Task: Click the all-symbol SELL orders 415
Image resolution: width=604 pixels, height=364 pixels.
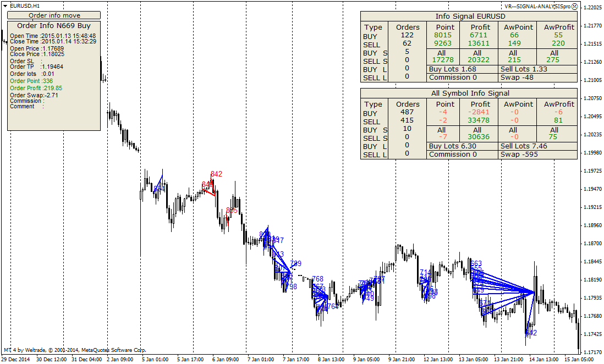Action: click(x=407, y=120)
